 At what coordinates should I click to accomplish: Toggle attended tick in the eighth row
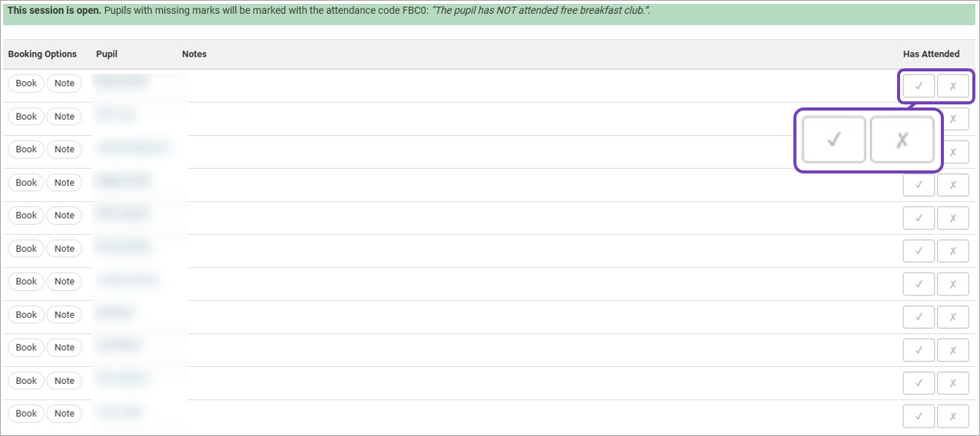[x=919, y=317]
